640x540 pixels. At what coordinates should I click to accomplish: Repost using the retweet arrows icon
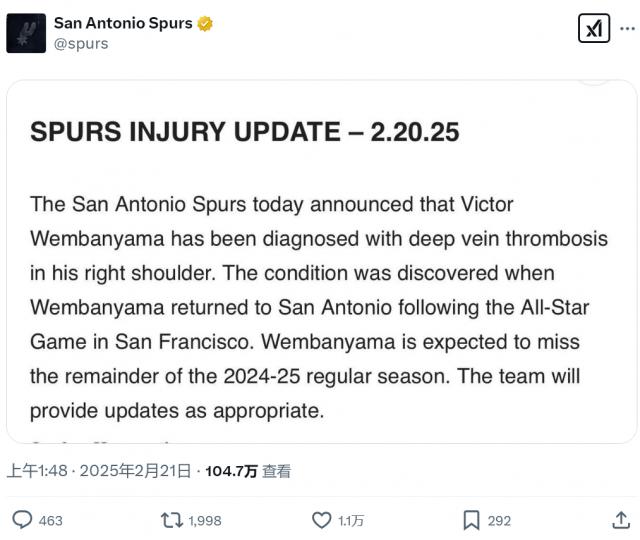coord(172,520)
